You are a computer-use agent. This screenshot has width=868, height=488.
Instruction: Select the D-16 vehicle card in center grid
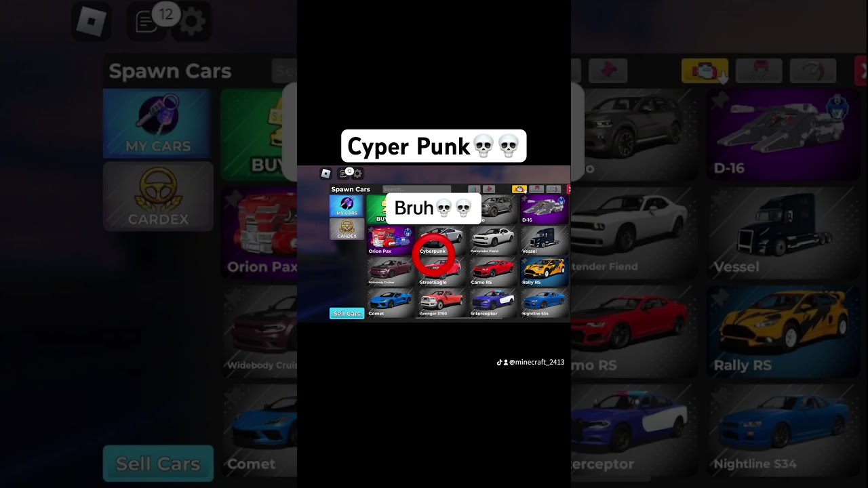coord(544,209)
